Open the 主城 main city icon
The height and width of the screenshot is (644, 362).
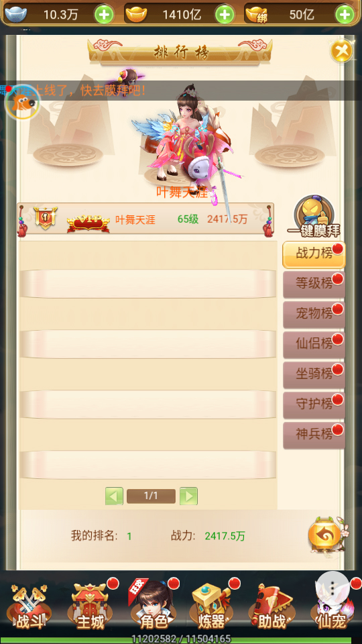point(90,606)
